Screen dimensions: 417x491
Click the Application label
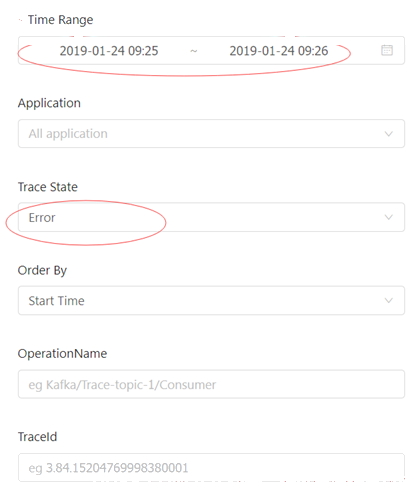(x=49, y=103)
